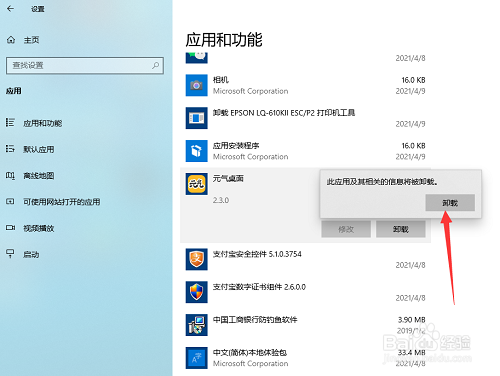Open 启动 settings page
Screen dimensions: 500x376
click(x=31, y=254)
